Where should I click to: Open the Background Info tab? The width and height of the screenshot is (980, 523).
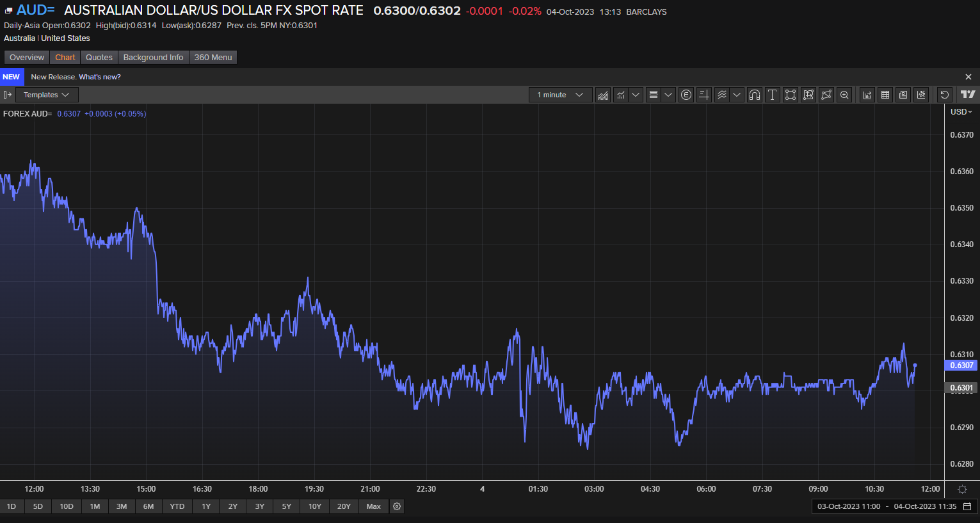153,58
